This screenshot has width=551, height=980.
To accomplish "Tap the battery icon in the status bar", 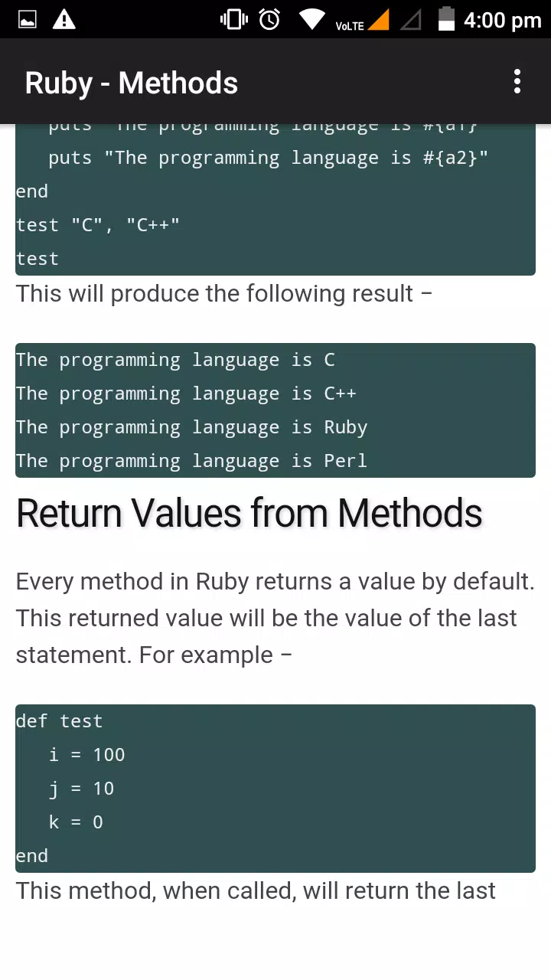I will point(446,20).
